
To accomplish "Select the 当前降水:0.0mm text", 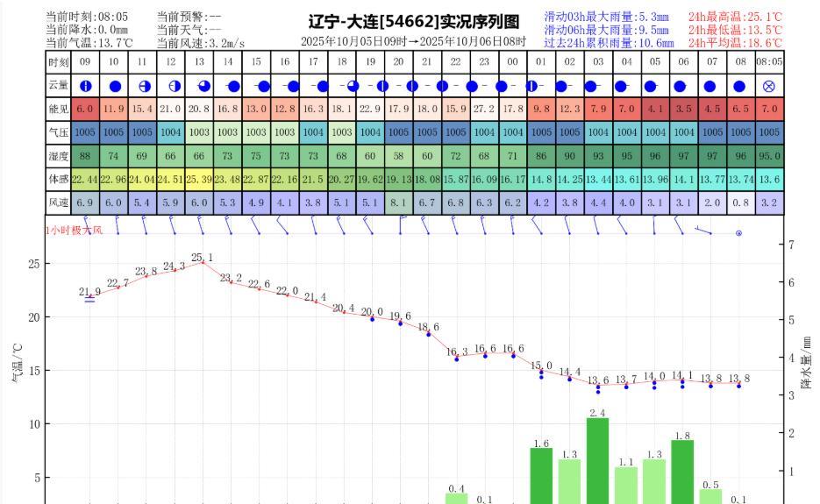I will point(87,30).
